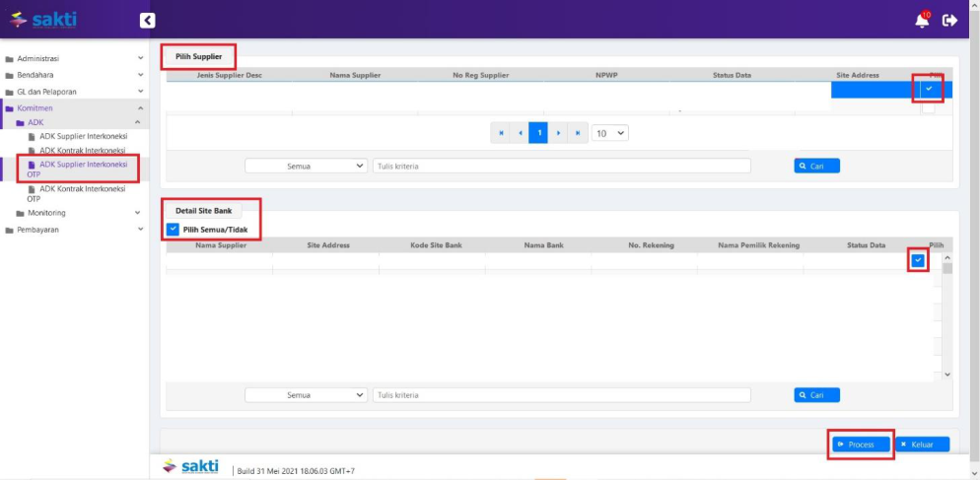Screen dimensions: 980x480
Task: Go to last page in pagination
Action: [578, 132]
